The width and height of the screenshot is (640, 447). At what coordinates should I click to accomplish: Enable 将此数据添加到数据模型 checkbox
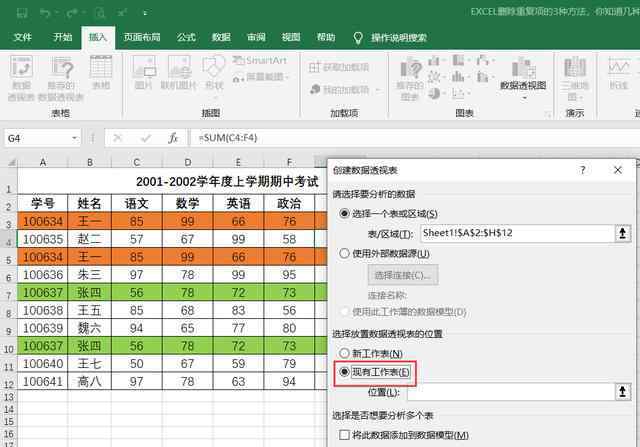tap(346, 435)
